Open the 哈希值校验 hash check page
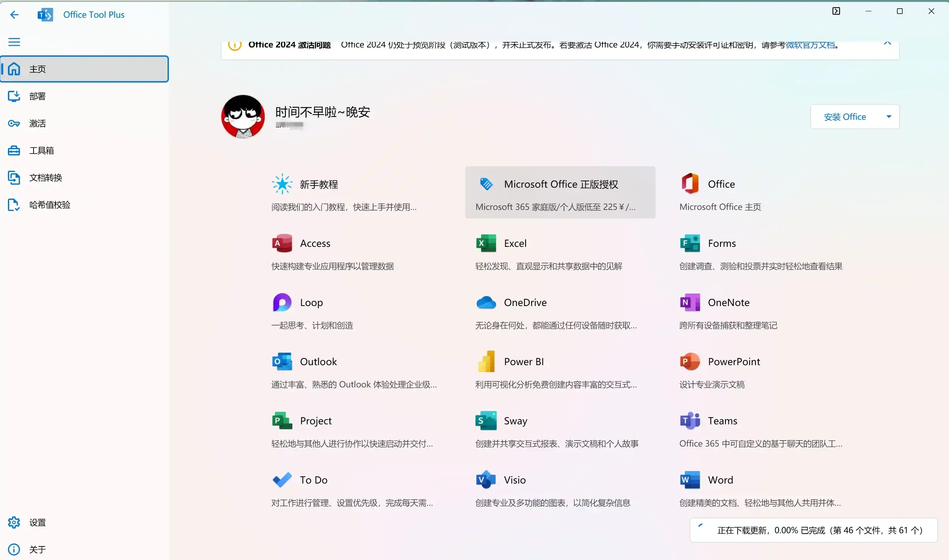The height and width of the screenshot is (560, 949). click(x=84, y=205)
